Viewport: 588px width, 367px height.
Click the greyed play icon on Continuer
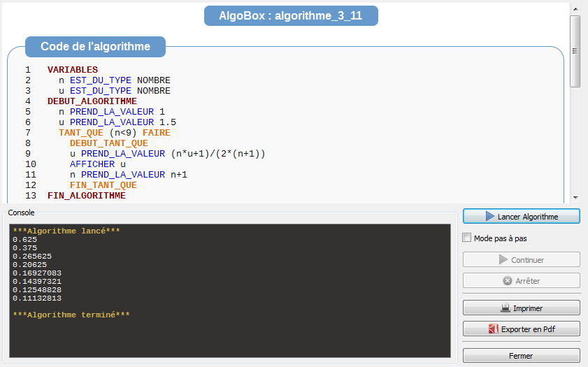[503, 260]
